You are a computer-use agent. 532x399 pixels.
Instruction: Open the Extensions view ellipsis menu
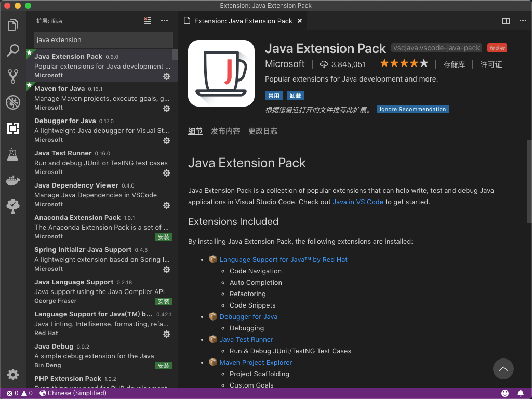pos(164,21)
